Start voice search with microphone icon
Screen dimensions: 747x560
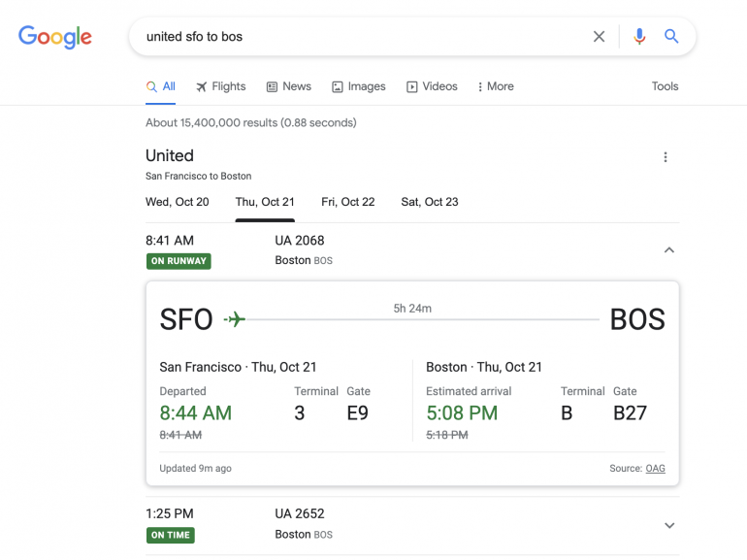[x=639, y=37]
